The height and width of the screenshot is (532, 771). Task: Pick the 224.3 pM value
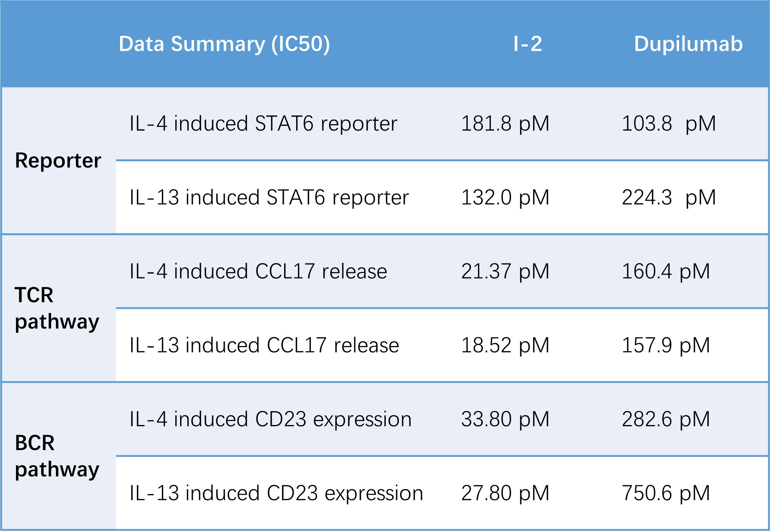tap(669, 198)
